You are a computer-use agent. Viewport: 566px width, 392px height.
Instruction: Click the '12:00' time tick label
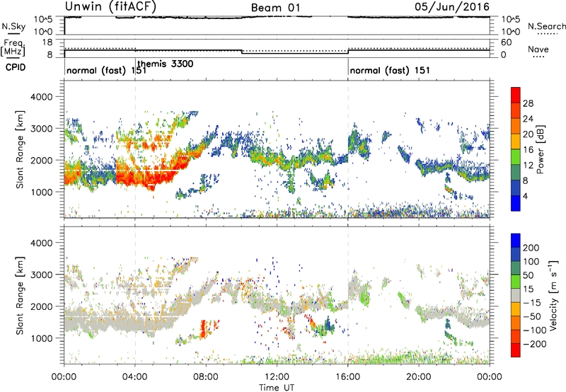[x=277, y=377]
